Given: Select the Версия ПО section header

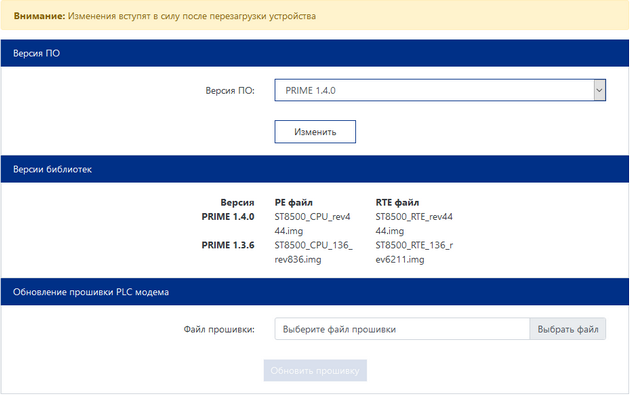Looking at the screenshot, I should point(315,53).
